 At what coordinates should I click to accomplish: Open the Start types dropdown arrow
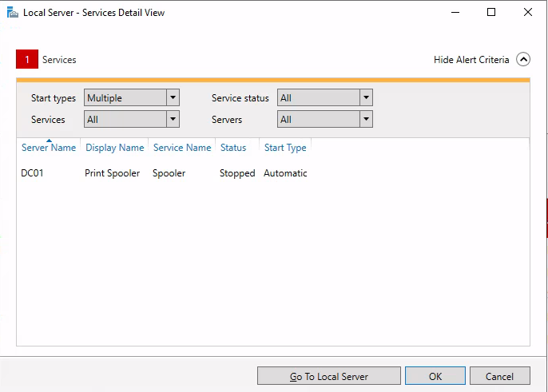173,97
